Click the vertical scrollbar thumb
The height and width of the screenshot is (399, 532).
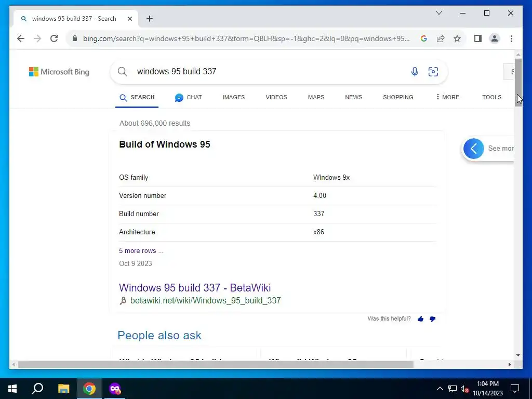(x=518, y=83)
